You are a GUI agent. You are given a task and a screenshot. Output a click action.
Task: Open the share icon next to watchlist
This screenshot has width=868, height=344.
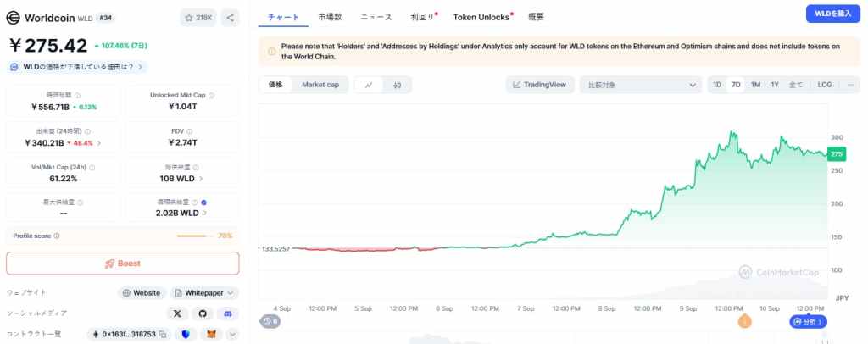[231, 18]
